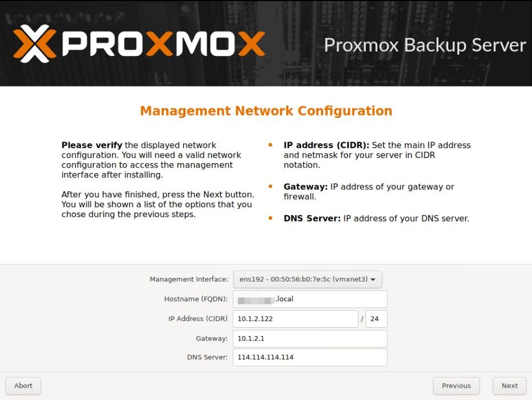The width and height of the screenshot is (532, 400).
Task: Click the PROXMOX wordmark in header
Action: click(x=164, y=44)
